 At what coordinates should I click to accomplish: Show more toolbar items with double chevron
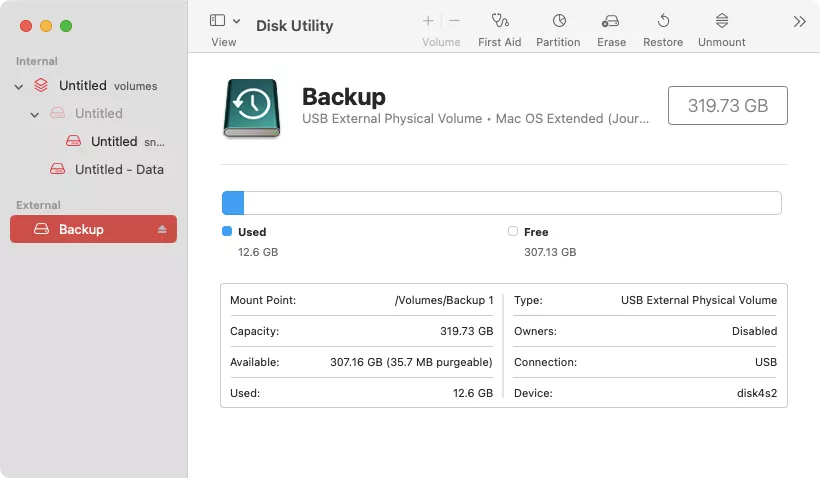(x=799, y=21)
